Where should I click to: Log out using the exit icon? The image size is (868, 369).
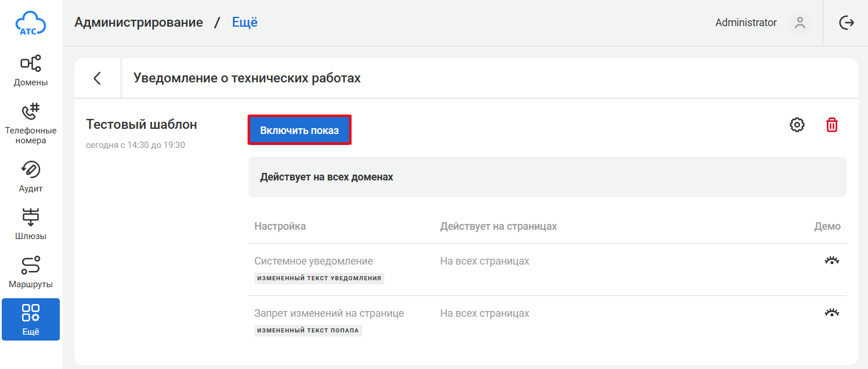tap(847, 23)
